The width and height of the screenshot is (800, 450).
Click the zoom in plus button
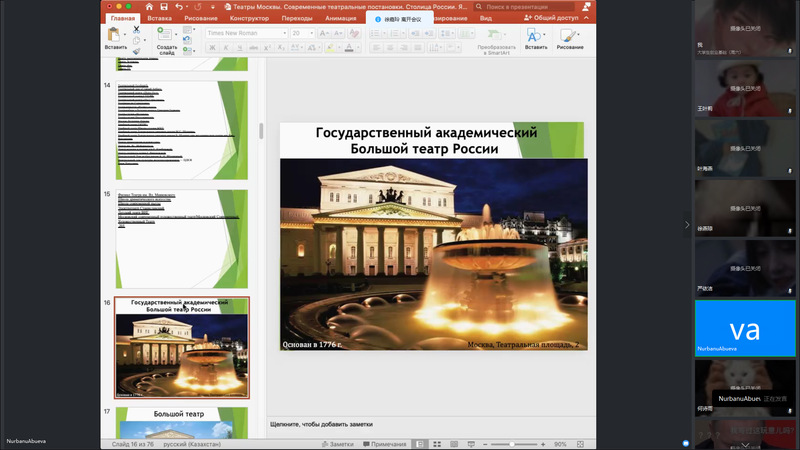543,444
